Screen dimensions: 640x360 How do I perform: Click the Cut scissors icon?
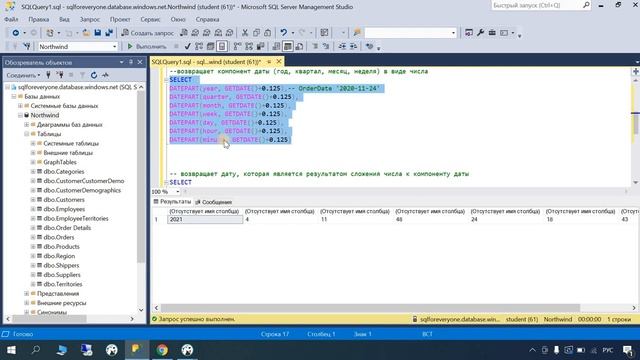245,33
